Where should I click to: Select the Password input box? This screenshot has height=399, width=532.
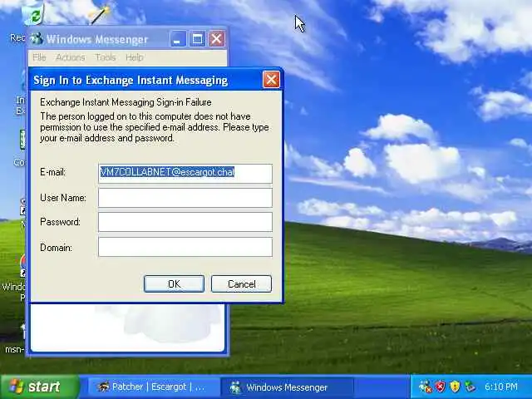point(185,222)
